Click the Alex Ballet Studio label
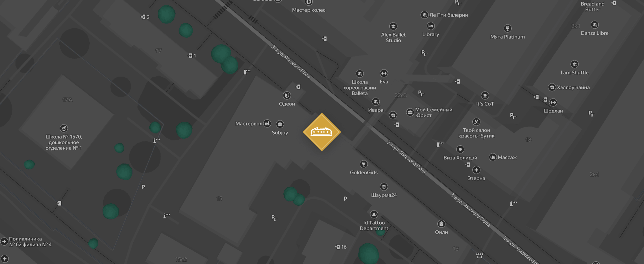 (x=393, y=38)
